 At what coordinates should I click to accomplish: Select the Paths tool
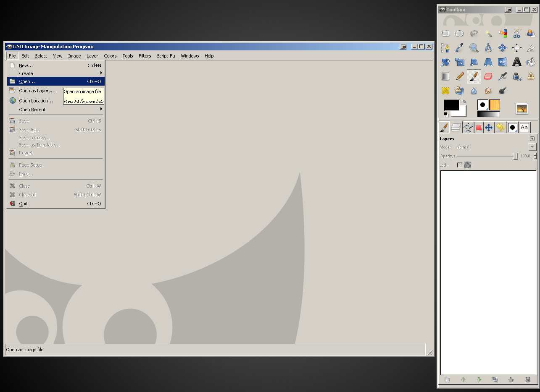[x=445, y=48]
